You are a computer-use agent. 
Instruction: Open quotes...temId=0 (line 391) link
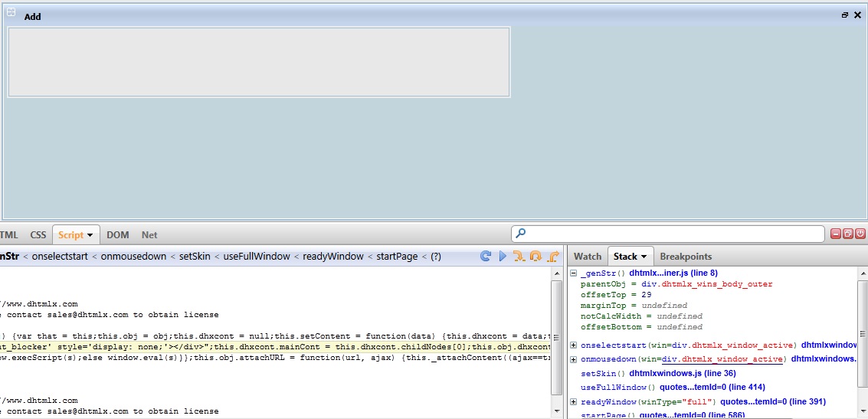coord(773,402)
